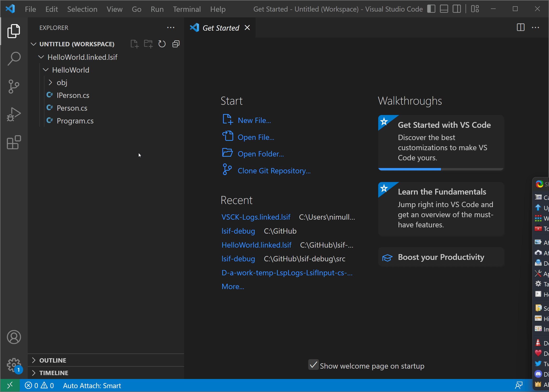This screenshot has height=392, width=549.
Task: Toggle the bottom panel visibility
Action: tap(444, 9)
